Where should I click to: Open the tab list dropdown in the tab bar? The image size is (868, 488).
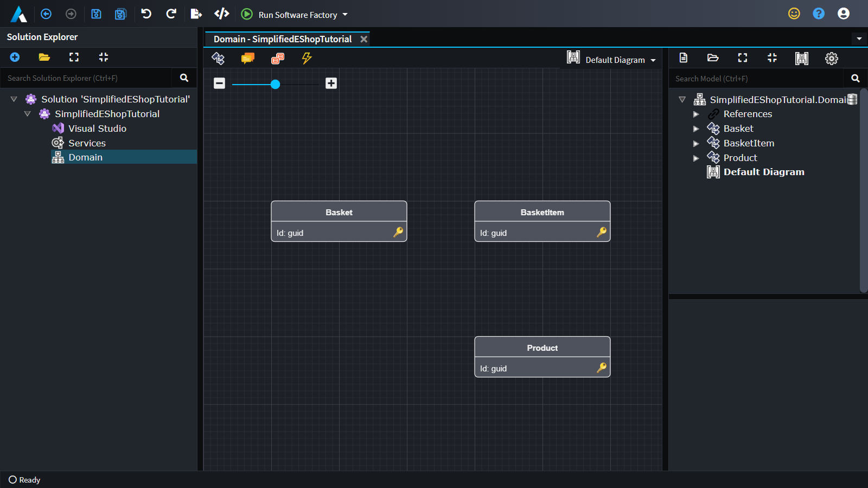(x=859, y=38)
